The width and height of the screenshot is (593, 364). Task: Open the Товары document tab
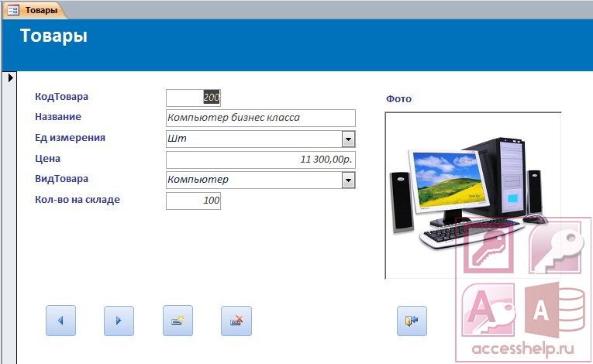(x=34, y=10)
